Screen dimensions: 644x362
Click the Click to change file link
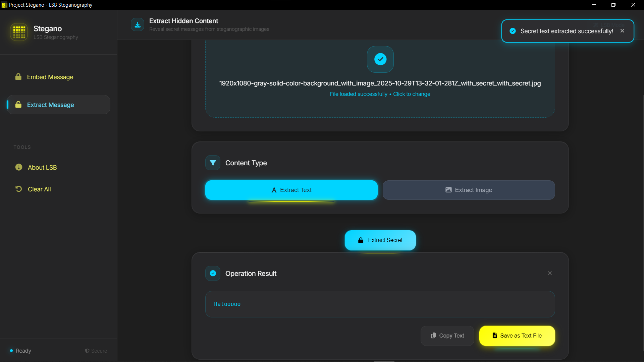point(412,94)
